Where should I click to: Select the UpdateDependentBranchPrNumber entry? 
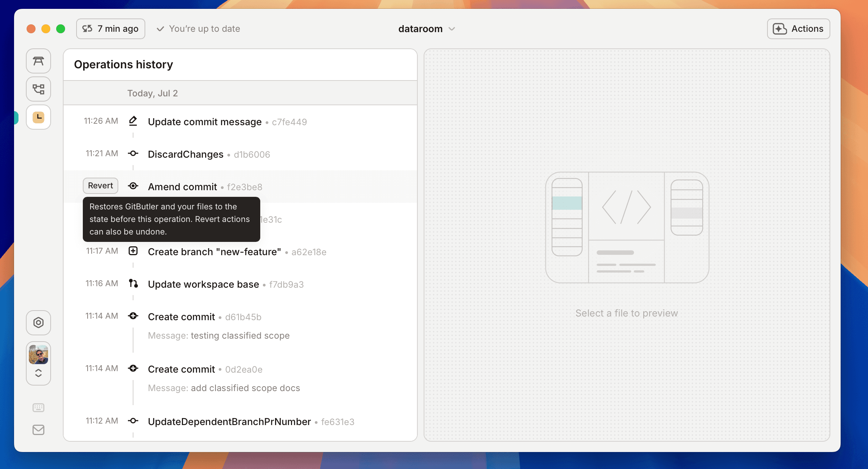[x=229, y=422]
